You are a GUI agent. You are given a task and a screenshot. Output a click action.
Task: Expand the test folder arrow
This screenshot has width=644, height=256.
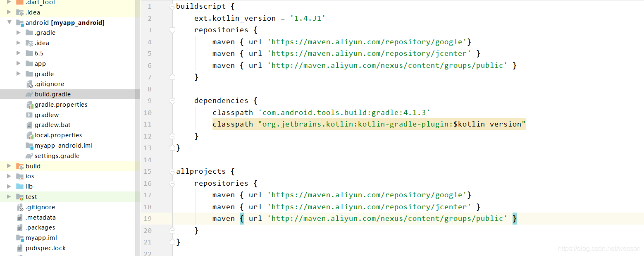9,197
